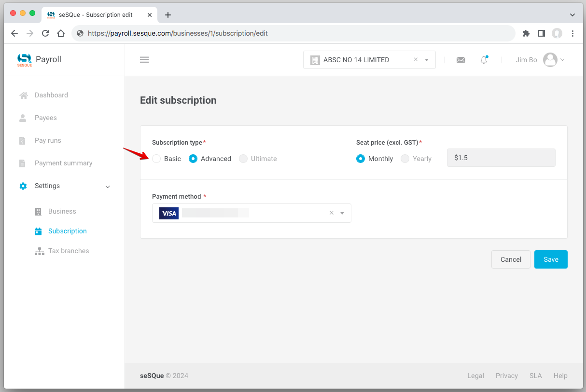The image size is (586, 392).
Task: Reload the page with the browser refresh icon
Action: point(45,33)
